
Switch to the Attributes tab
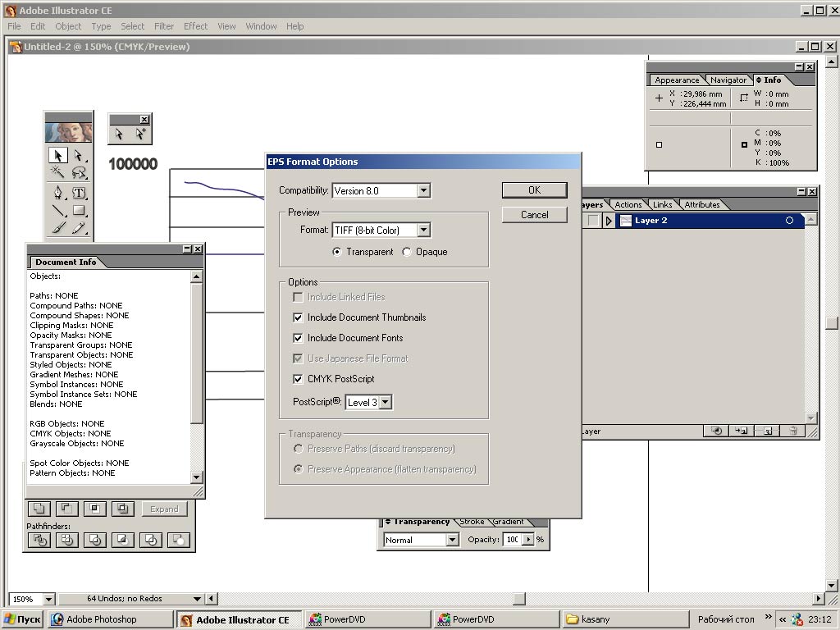(702, 204)
